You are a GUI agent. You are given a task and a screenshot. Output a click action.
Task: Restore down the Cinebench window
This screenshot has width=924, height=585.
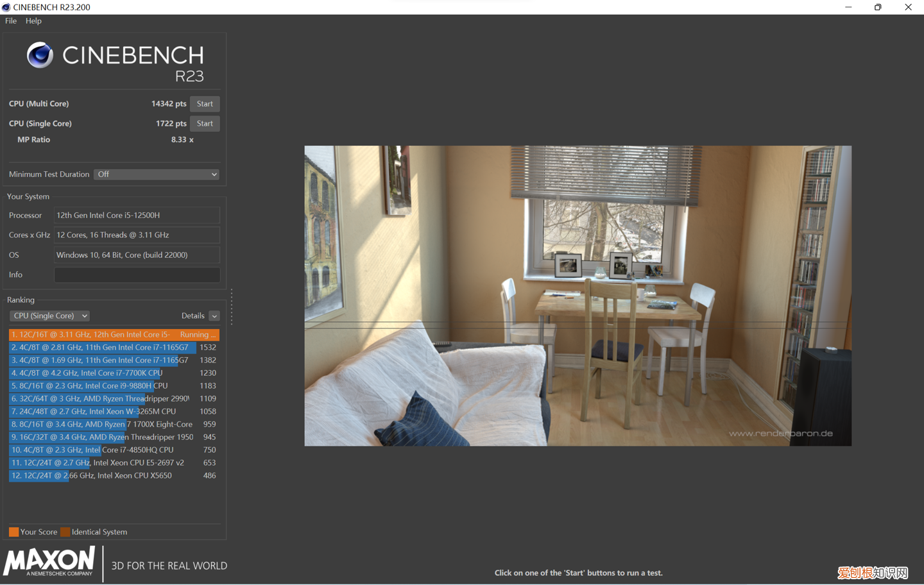(x=878, y=7)
